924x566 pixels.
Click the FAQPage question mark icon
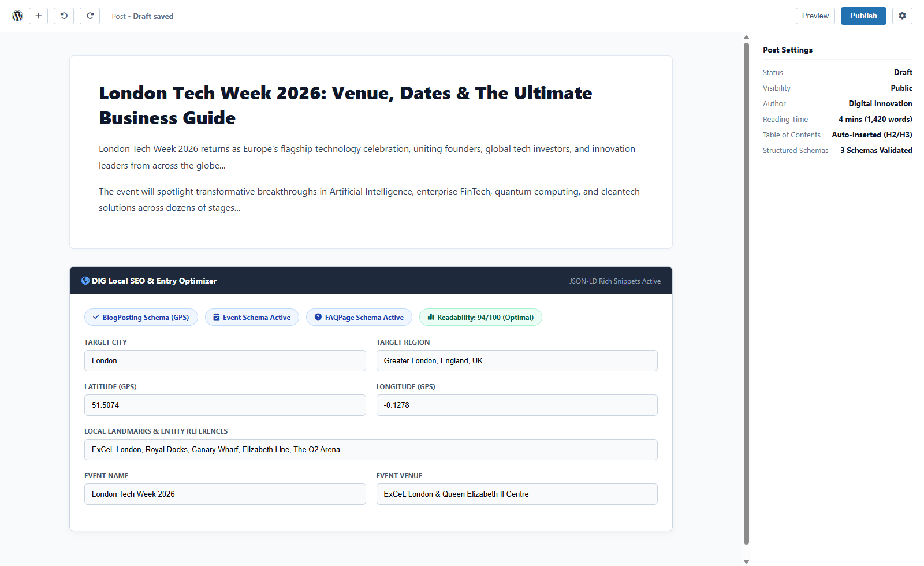click(318, 317)
